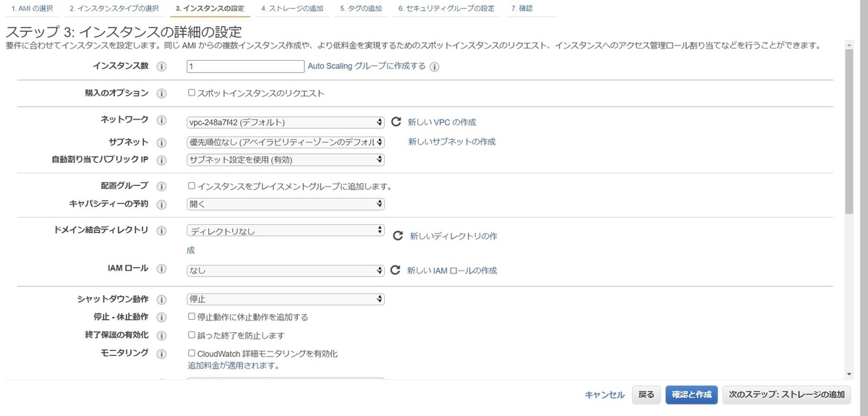This screenshot has width=868, height=416.
Task: Show info for 自動割り当てパブリック IP
Action: pos(162,160)
